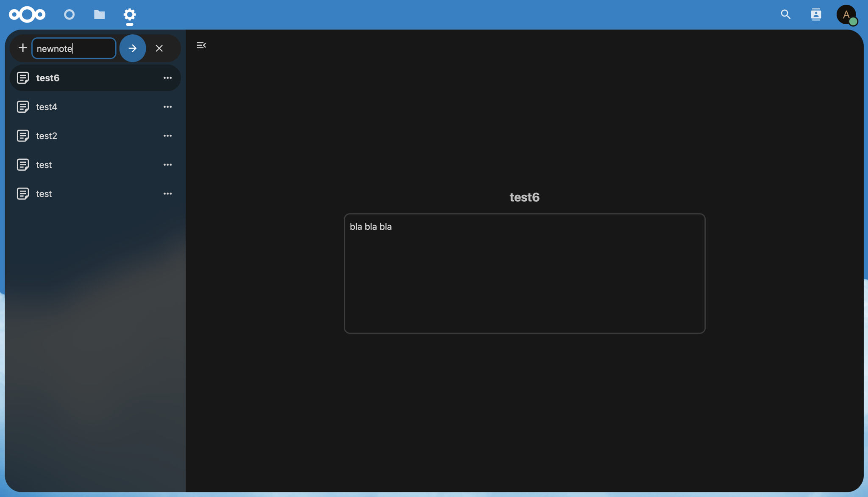Click the note icon next to test4
Viewport: 868px width, 497px height.
23,107
